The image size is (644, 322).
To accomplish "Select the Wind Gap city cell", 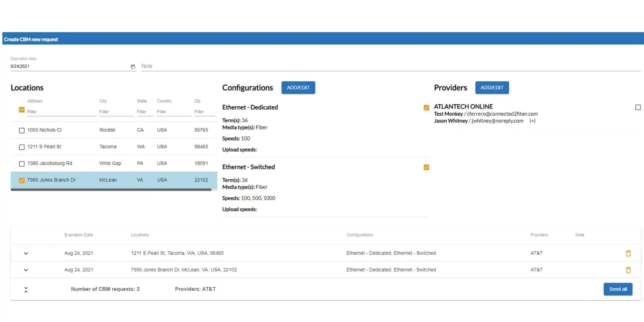I will pyautogui.click(x=110, y=163).
